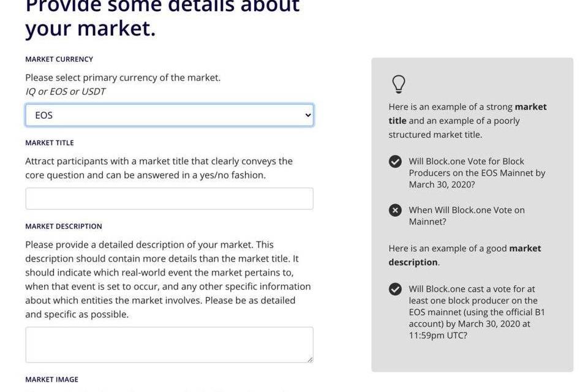Click the MARKET IMAGE label

[51, 380]
